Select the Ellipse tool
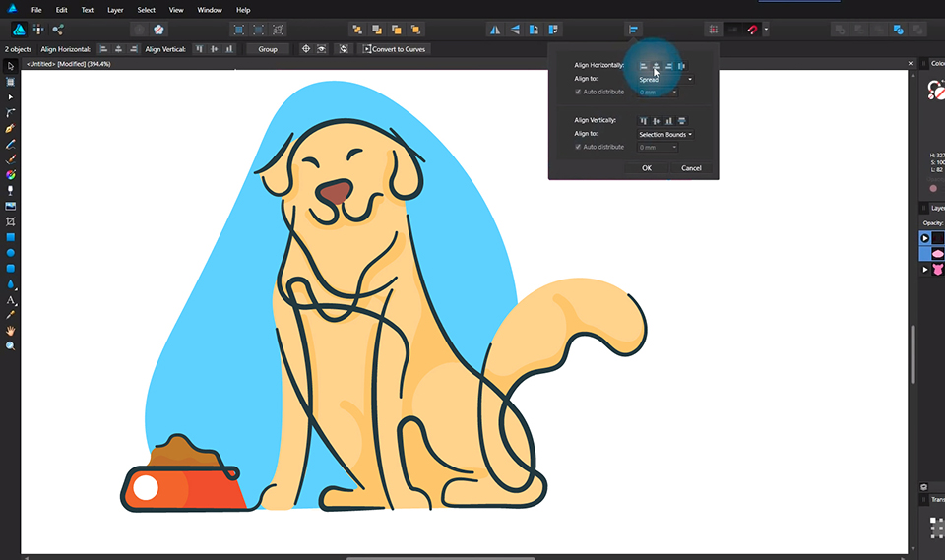The height and width of the screenshot is (560, 945). click(10, 253)
